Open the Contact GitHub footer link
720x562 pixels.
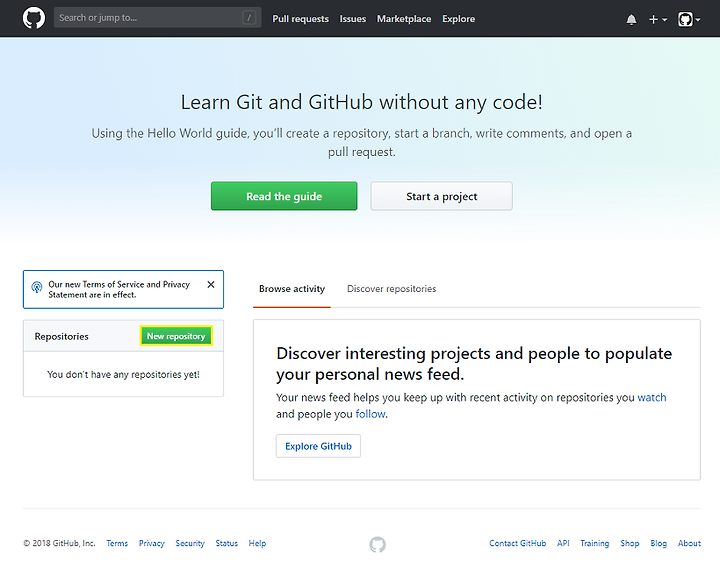(x=518, y=543)
